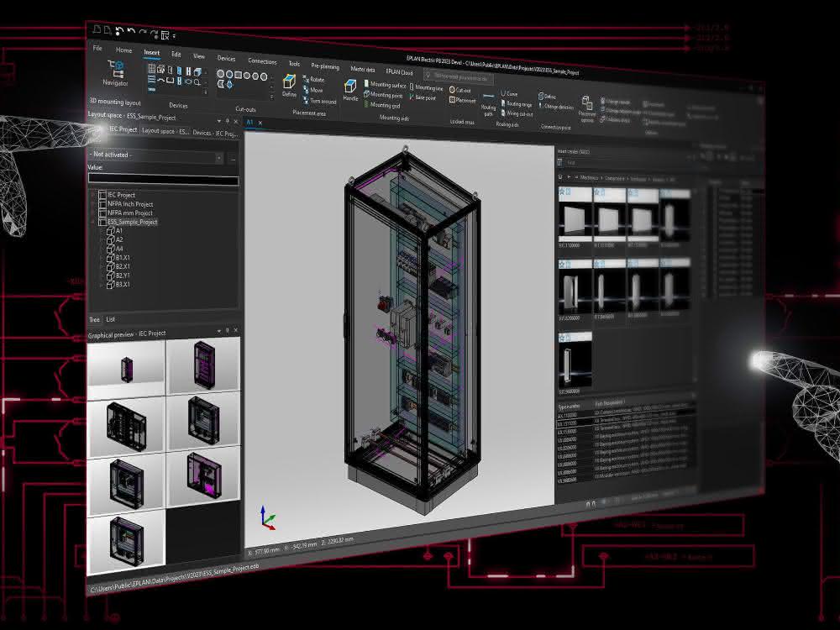This screenshot has height=630, width=840.
Task: Expand the NFPA Inch Project tree node
Action: [x=93, y=203]
